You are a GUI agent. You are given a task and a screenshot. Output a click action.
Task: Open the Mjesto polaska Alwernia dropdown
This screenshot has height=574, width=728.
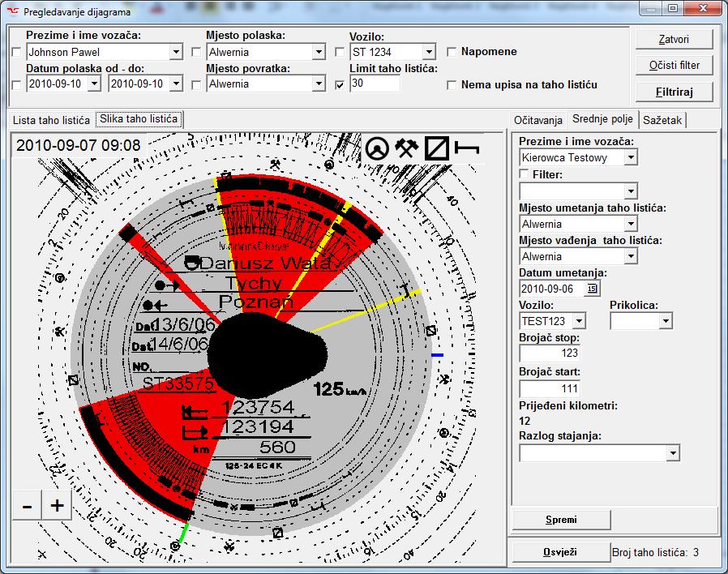tap(319, 52)
